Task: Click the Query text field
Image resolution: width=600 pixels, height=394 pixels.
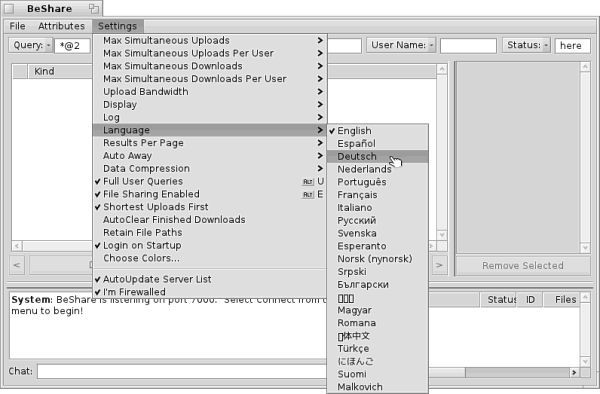Action: (73, 46)
